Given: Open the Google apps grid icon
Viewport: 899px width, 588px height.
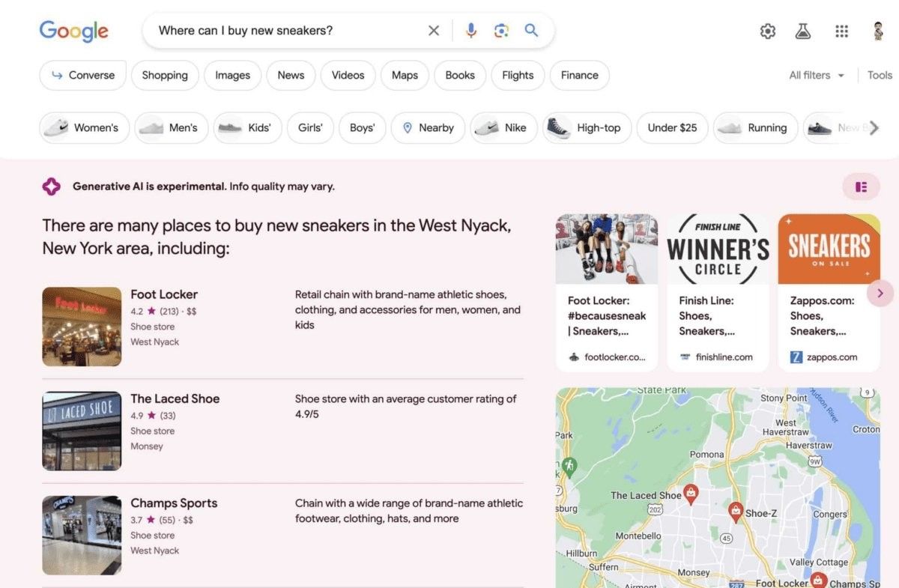Looking at the screenshot, I should click(x=841, y=31).
